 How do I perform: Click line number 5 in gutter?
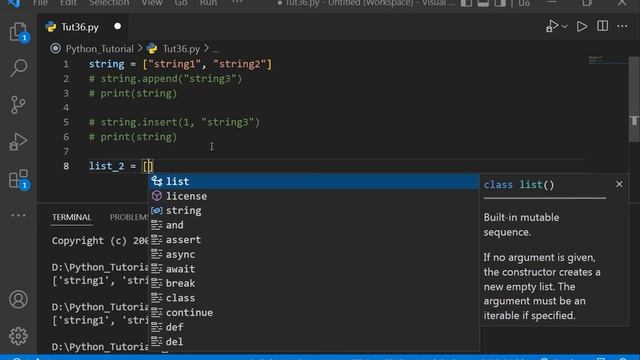(x=66, y=122)
